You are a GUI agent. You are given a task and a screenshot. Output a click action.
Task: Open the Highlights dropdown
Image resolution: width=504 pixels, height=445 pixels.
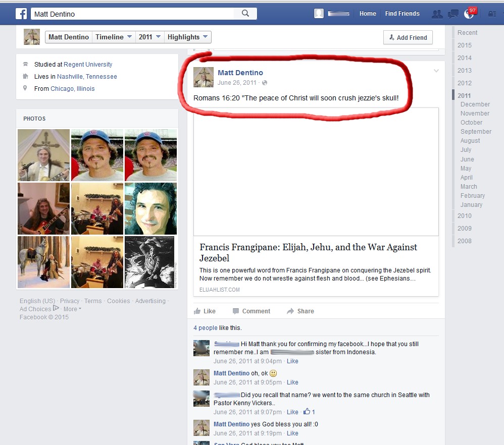click(187, 37)
